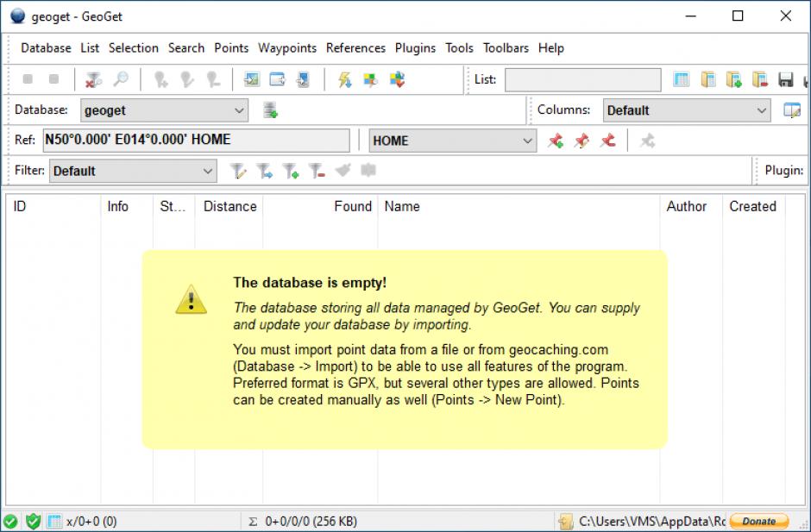The width and height of the screenshot is (811, 532).
Task: Click the folder open list icon
Action: click(x=708, y=79)
